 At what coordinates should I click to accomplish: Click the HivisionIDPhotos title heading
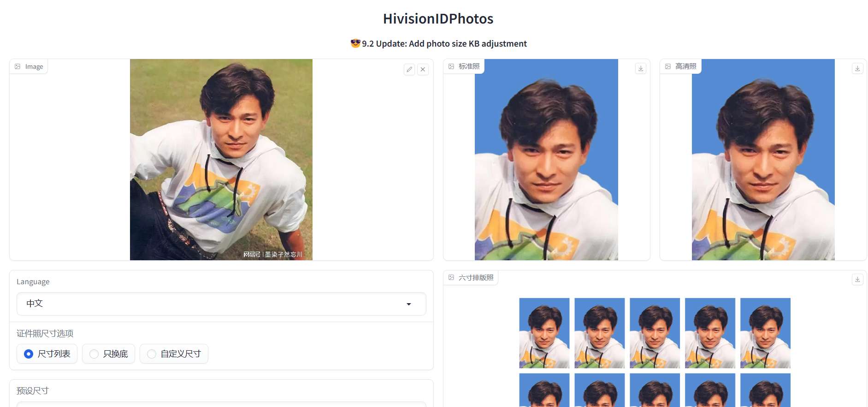click(x=438, y=19)
